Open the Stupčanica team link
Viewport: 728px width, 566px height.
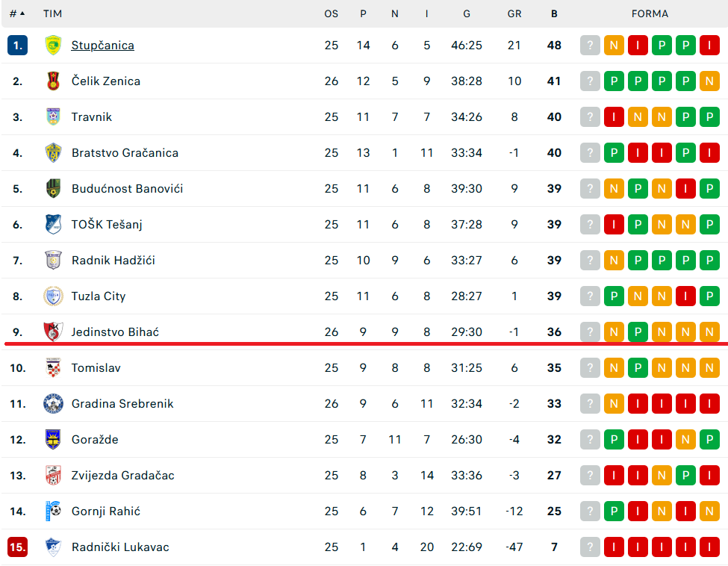103,46
